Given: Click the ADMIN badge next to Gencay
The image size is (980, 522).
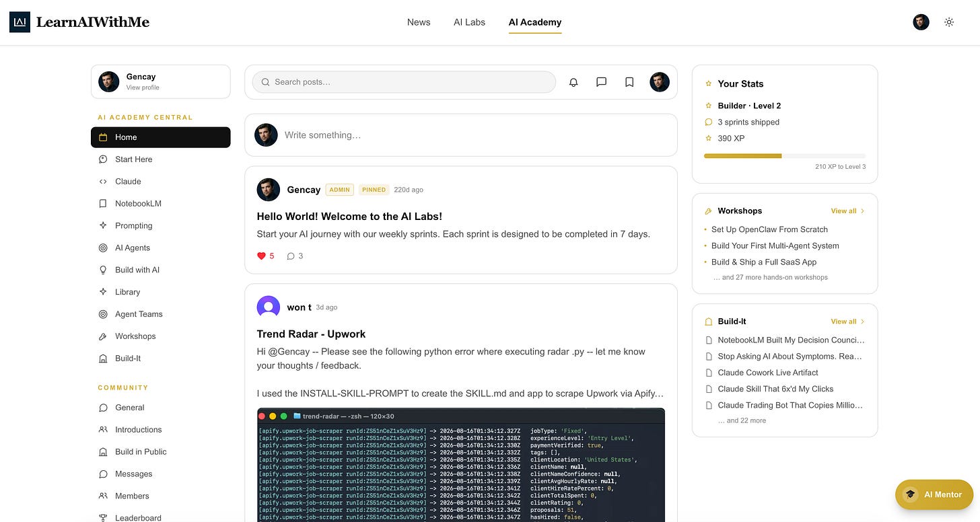Looking at the screenshot, I should (340, 190).
